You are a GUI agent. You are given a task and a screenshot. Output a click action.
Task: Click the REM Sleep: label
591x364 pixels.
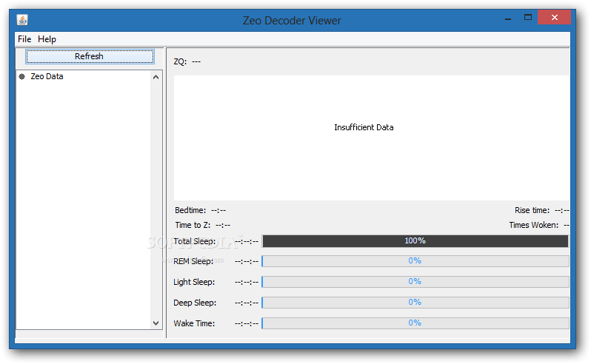point(193,261)
